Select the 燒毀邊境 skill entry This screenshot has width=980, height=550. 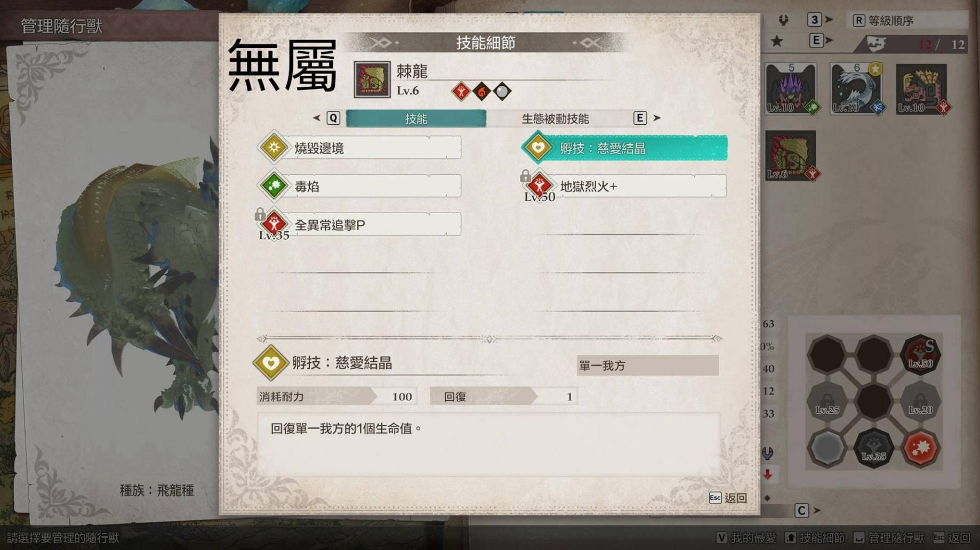click(x=359, y=148)
